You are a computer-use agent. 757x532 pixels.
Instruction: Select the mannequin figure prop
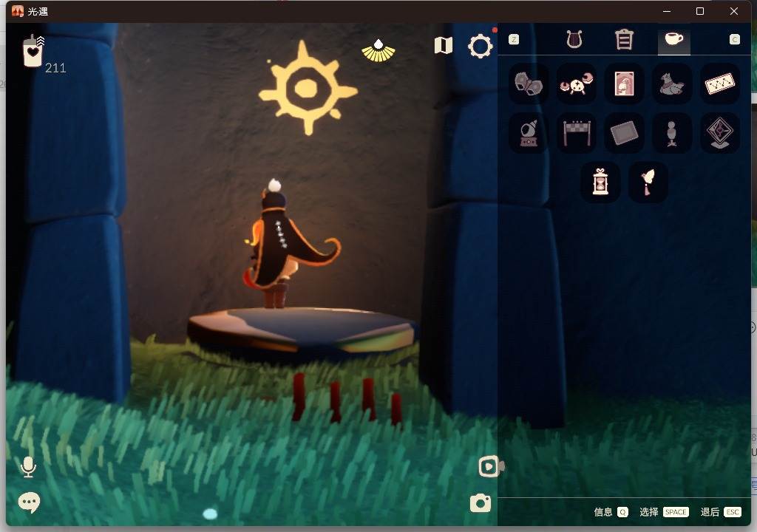pyautogui.click(x=671, y=133)
